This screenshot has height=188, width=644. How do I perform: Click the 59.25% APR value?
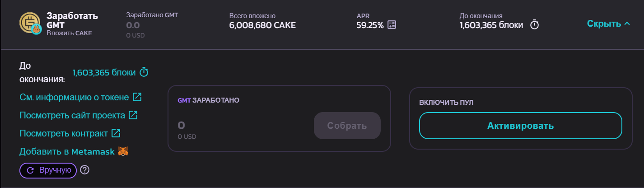370,25
